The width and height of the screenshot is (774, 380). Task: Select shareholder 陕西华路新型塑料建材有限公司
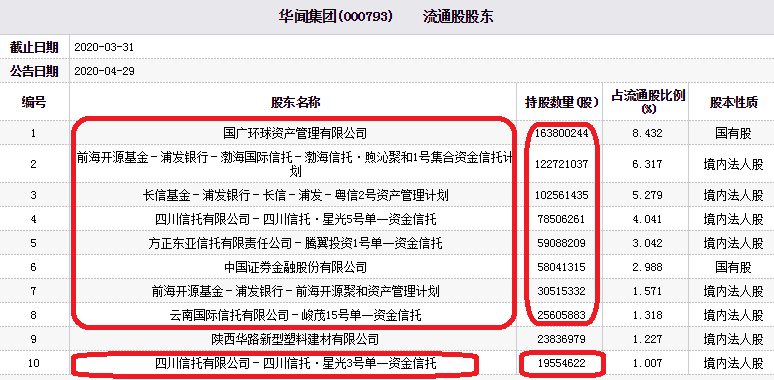click(x=295, y=339)
